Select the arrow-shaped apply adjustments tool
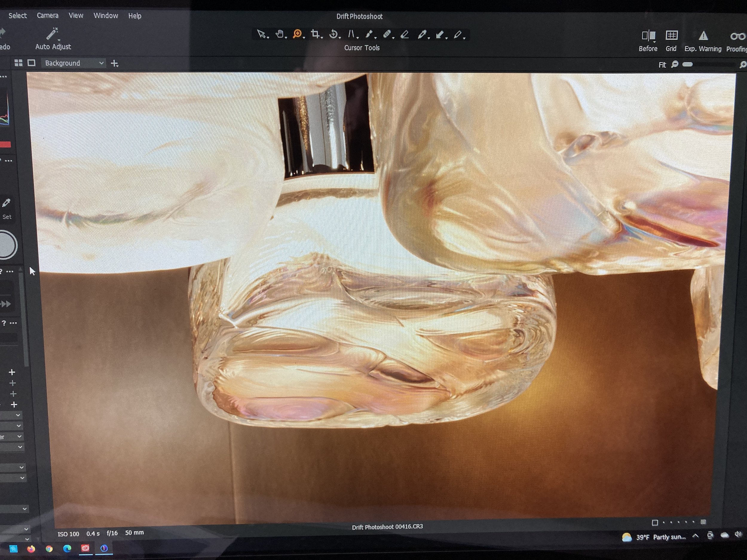Viewport: 747px width, 560px height. [440, 34]
